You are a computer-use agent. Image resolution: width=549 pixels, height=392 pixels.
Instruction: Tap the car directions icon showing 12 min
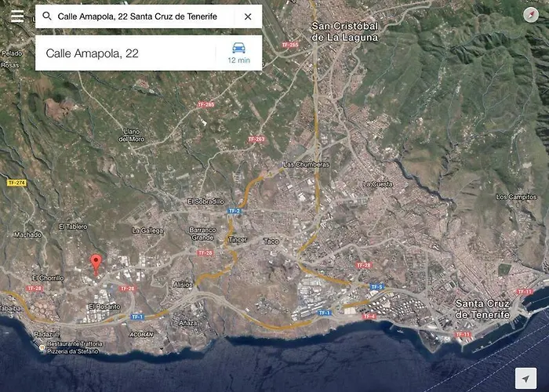click(238, 53)
